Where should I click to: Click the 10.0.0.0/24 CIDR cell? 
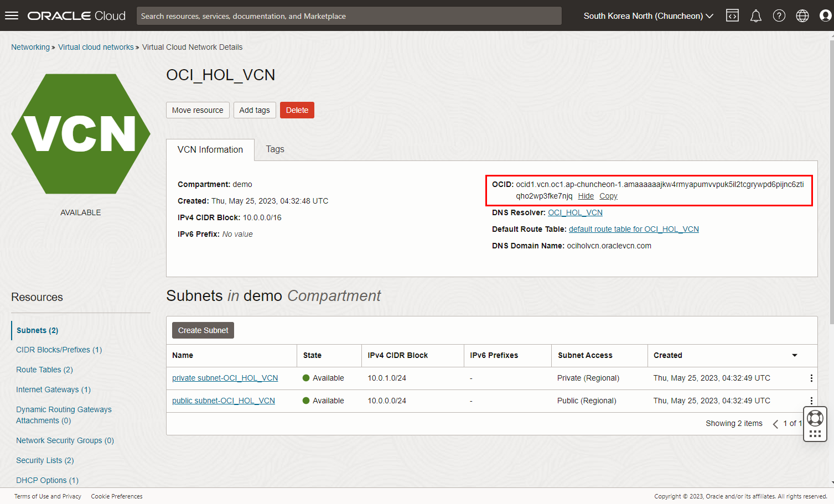point(387,401)
